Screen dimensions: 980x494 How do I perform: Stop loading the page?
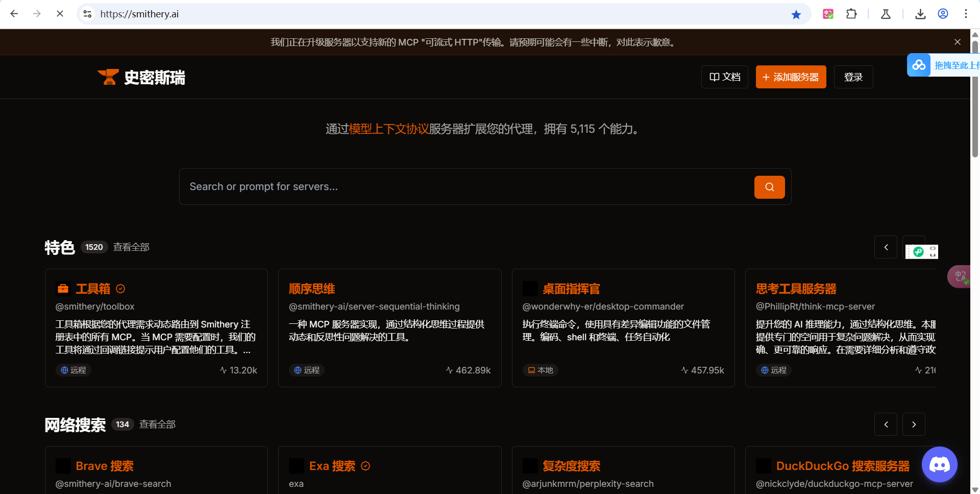pyautogui.click(x=60, y=14)
